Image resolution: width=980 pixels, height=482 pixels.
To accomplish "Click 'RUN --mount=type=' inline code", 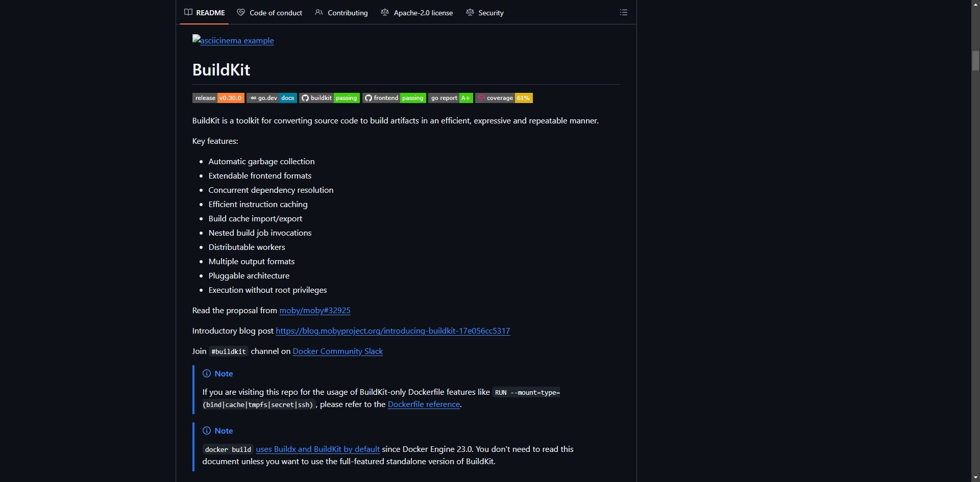I will 527,392.
